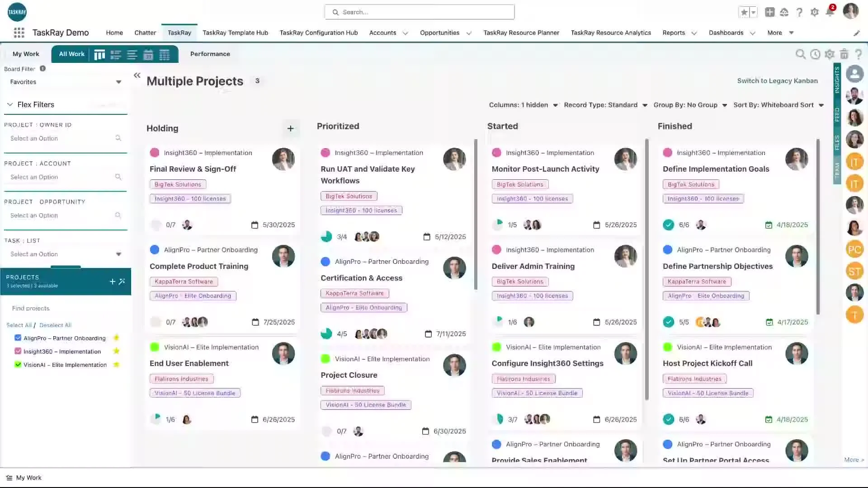Add a task to Holding column

coord(290,129)
